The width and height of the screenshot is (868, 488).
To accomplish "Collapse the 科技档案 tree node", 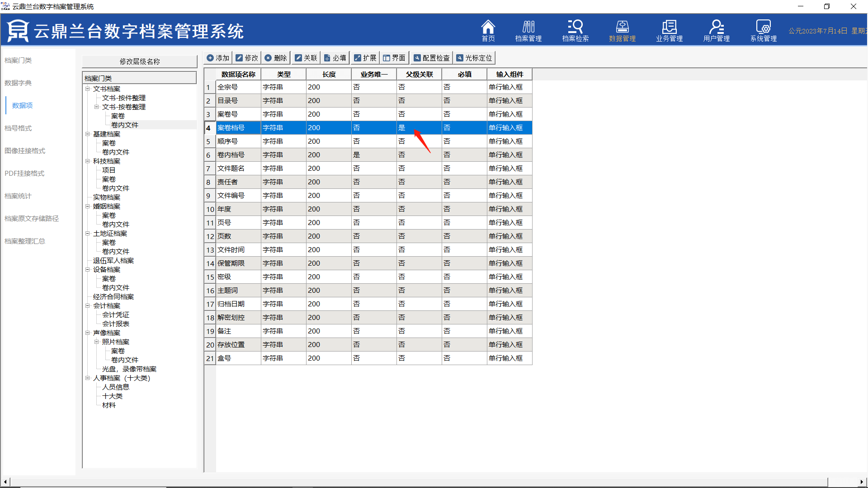I will point(88,161).
